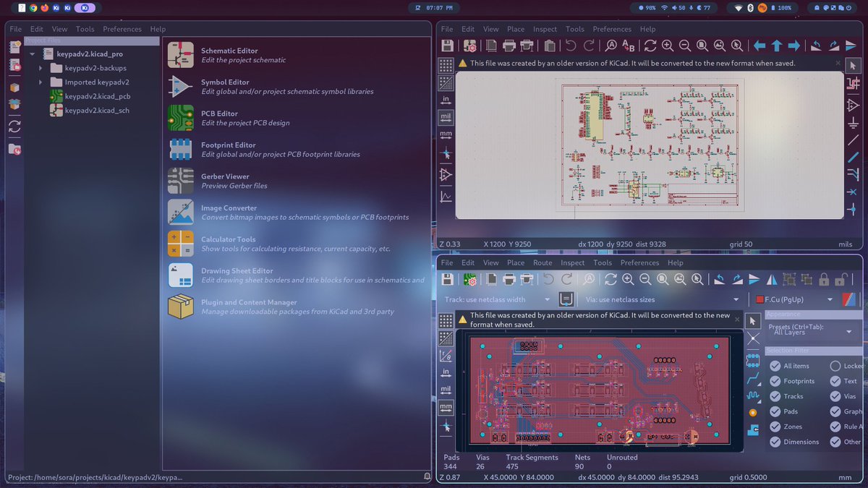This screenshot has width=868, height=488.
Task: Open the Via size dropdown
Action: click(x=661, y=299)
